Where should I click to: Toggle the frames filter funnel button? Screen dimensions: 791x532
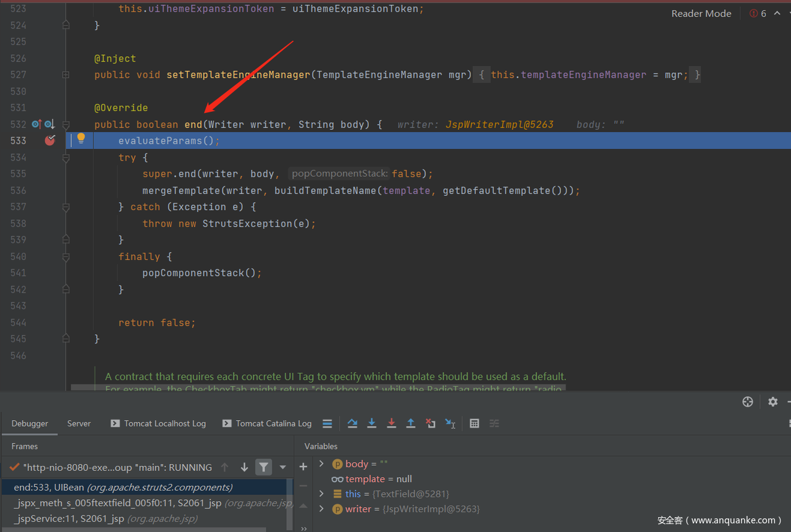[264, 467]
